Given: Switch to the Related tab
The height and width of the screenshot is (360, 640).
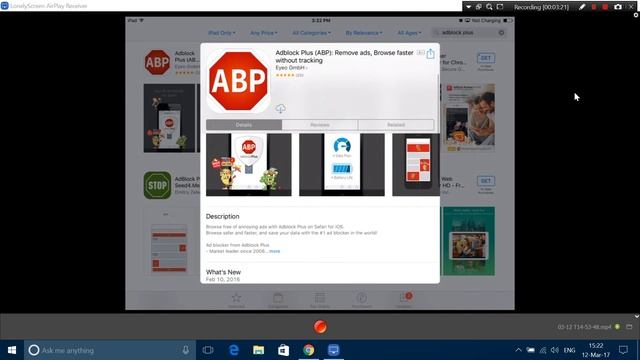Looking at the screenshot, I should click(x=396, y=125).
